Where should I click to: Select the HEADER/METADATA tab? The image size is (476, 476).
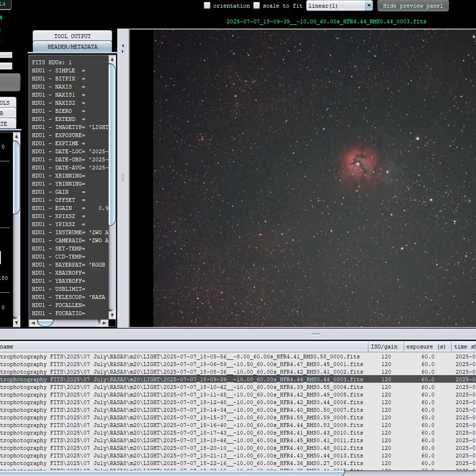[72, 47]
